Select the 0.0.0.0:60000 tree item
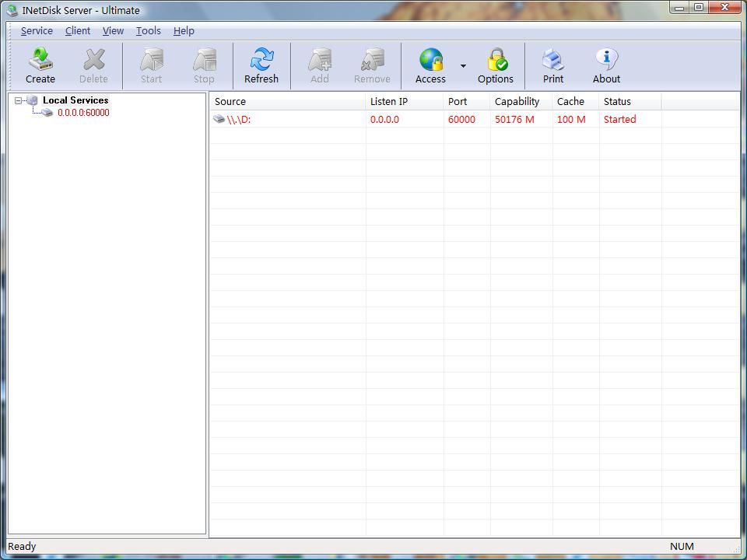The width and height of the screenshot is (747, 560). 83,113
